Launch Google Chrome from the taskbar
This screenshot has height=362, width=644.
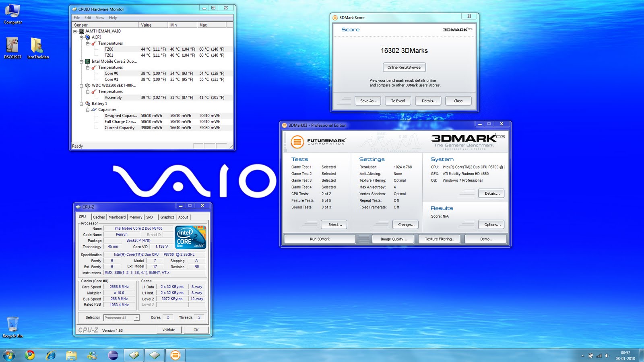pyautogui.click(x=30, y=355)
